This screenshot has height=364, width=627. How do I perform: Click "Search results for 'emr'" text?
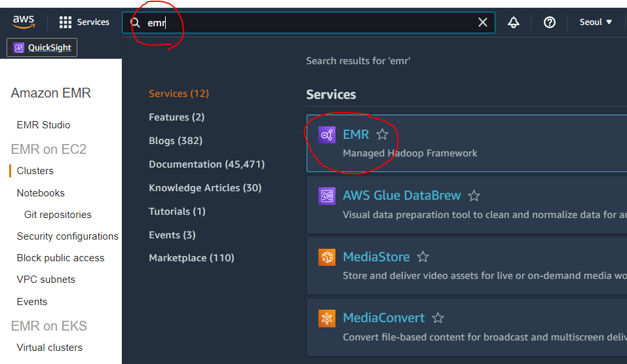pyautogui.click(x=358, y=61)
